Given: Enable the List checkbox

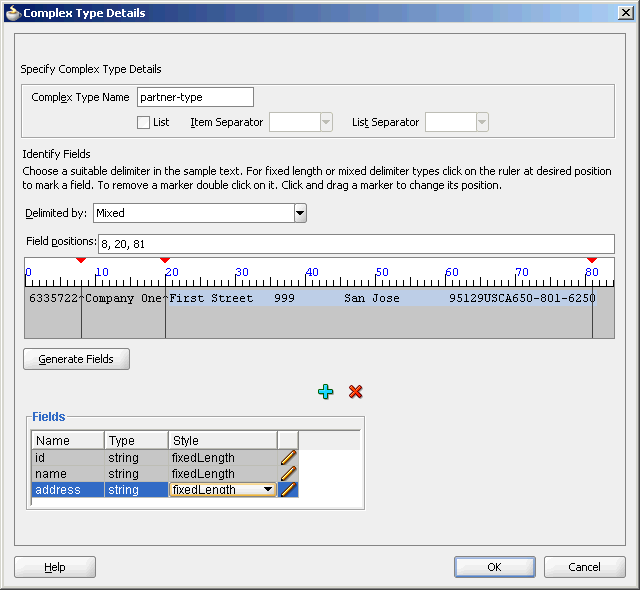Looking at the screenshot, I should 144,122.
